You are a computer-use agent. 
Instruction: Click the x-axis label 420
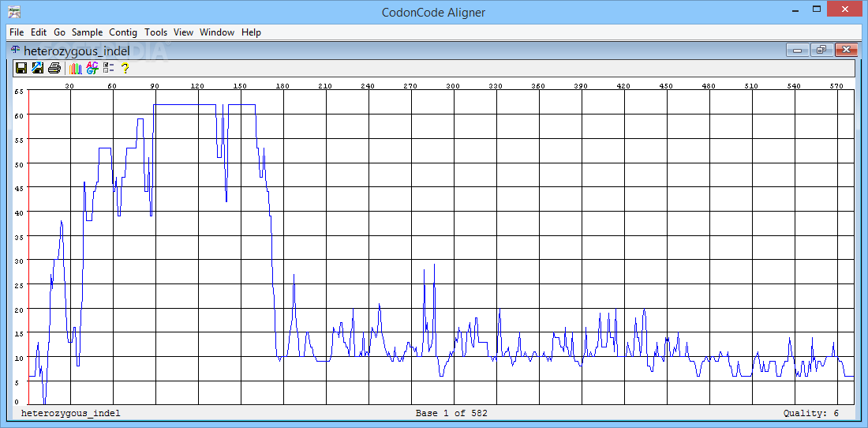(x=623, y=86)
